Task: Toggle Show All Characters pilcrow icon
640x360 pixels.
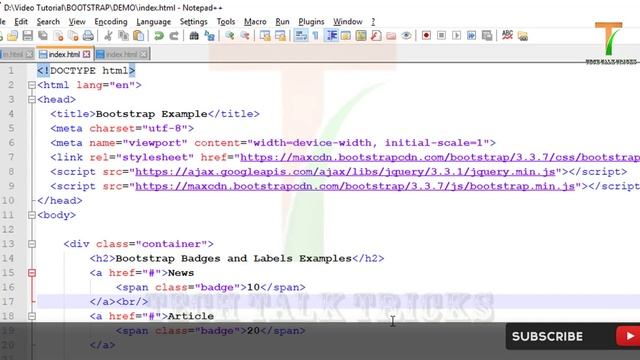Action: pyautogui.click(x=316, y=36)
